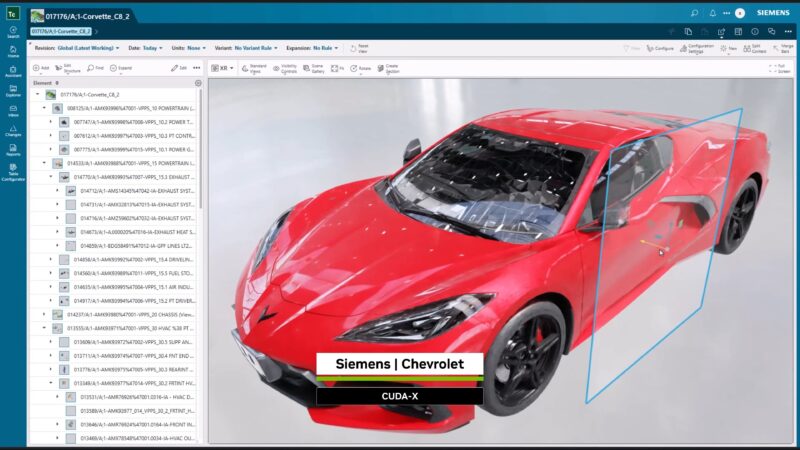
Task: Click the Edit pencil command
Action: tap(179, 68)
